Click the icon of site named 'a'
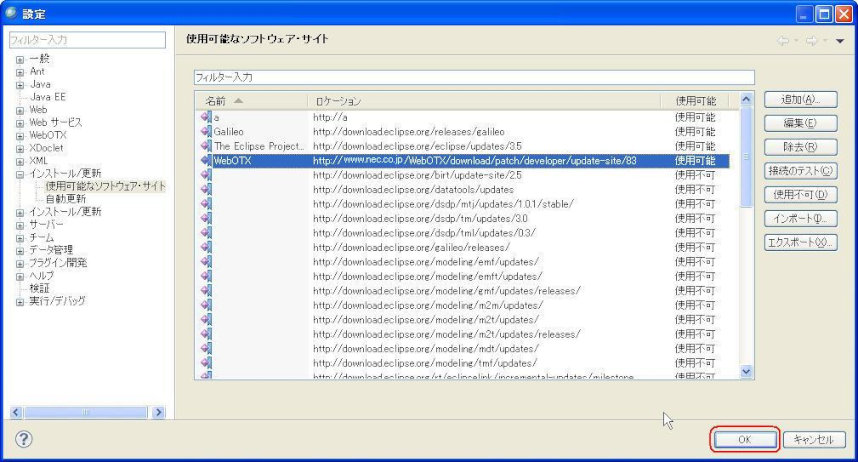The image size is (858, 462). pos(206,117)
